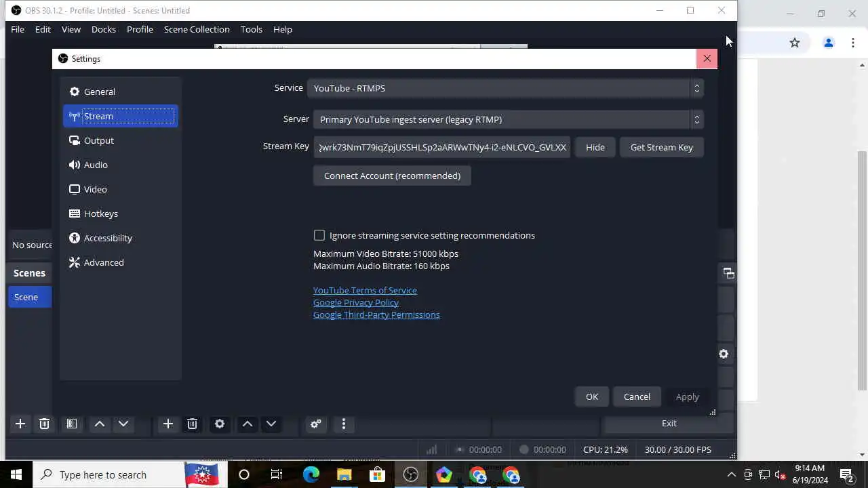The height and width of the screenshot is (488, 868).
Task: Go to Audio settings section
Action: point(120,165)
